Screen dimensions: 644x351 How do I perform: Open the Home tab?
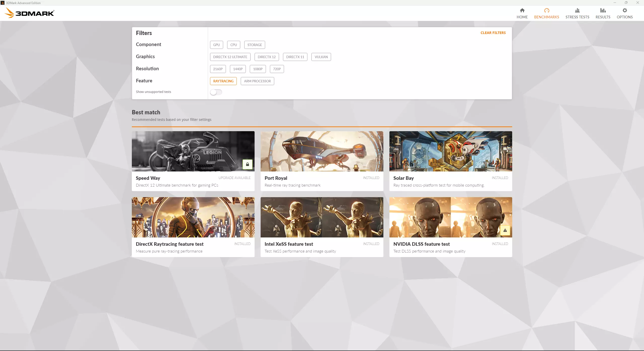[522, 13]
